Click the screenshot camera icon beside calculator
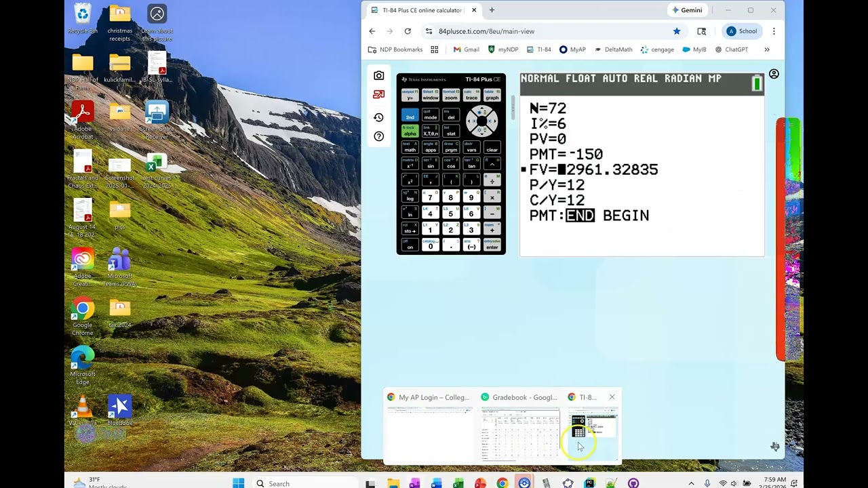The image size is (868, 488). (379, 75)
